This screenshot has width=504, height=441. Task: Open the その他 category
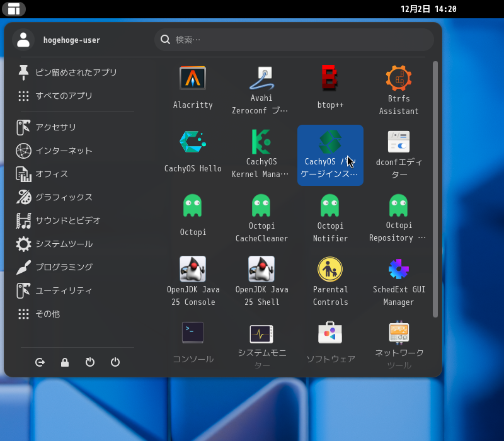75,314
